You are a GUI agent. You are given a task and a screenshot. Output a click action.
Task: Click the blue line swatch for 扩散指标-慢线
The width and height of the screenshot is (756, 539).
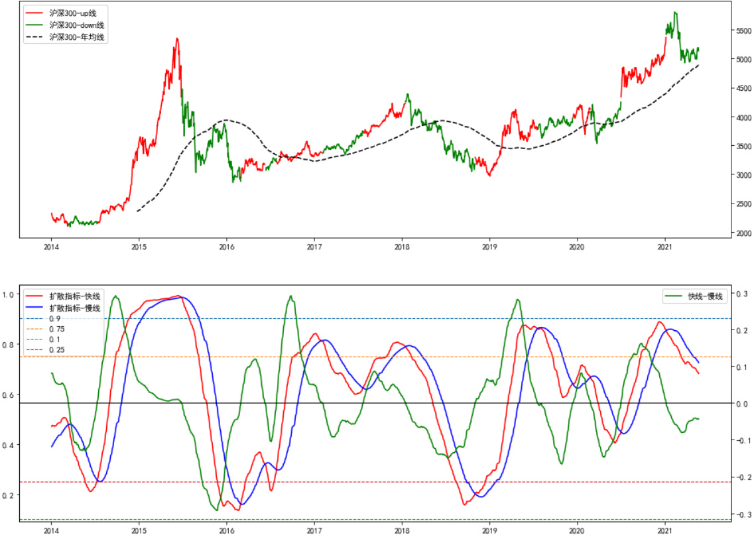point(34,308)
